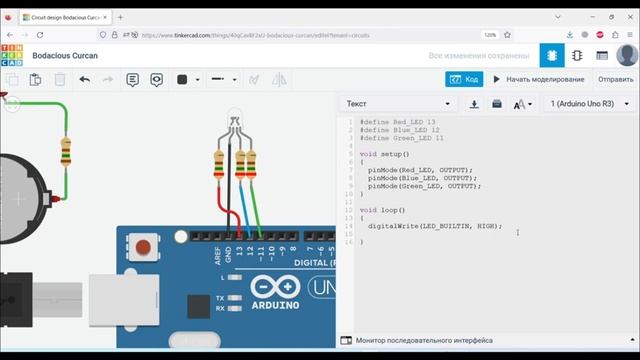This screenshot has width=640, height=360.
Task: Open component list view icon
Action: pyautogui.click(x=602, y=56)
